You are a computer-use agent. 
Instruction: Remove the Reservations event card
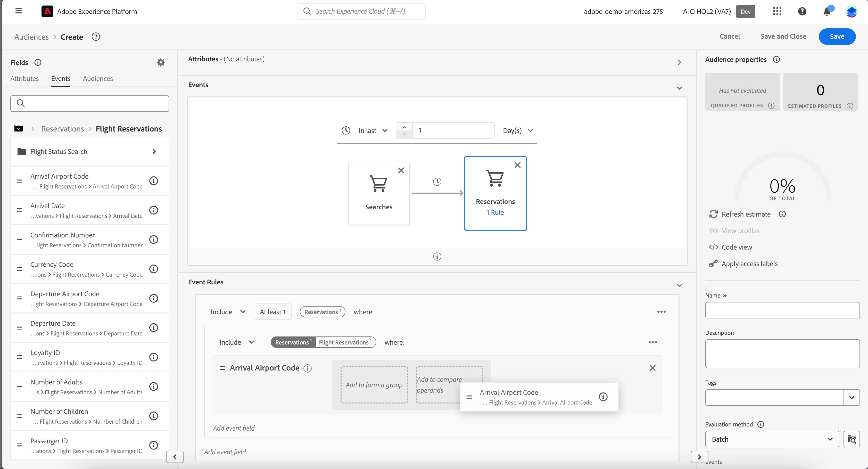point(518,165)
